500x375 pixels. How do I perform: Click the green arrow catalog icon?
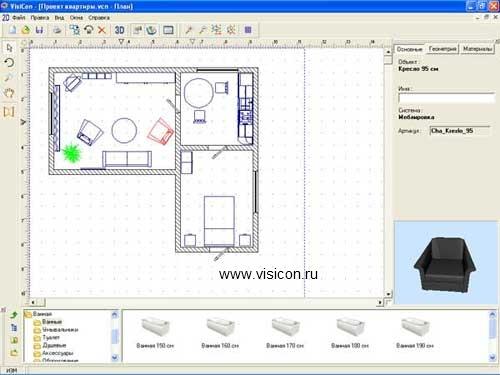14,315
